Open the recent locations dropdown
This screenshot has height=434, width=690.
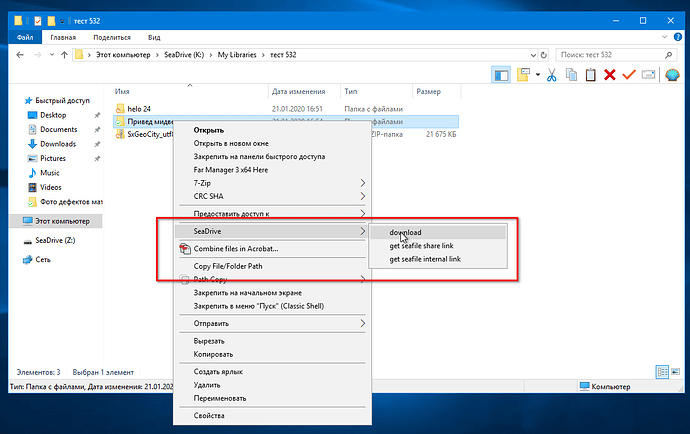point(52,55)
